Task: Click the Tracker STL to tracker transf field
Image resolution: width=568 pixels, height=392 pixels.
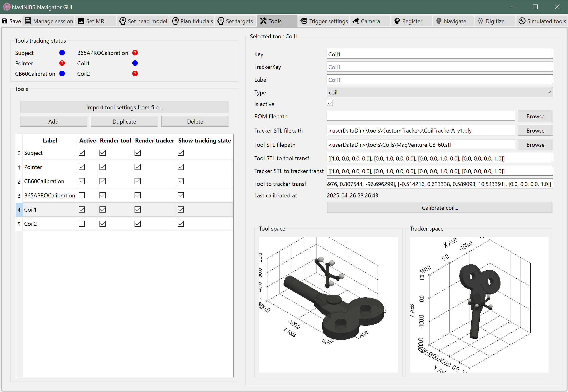Action: click(x=440, y=171)
